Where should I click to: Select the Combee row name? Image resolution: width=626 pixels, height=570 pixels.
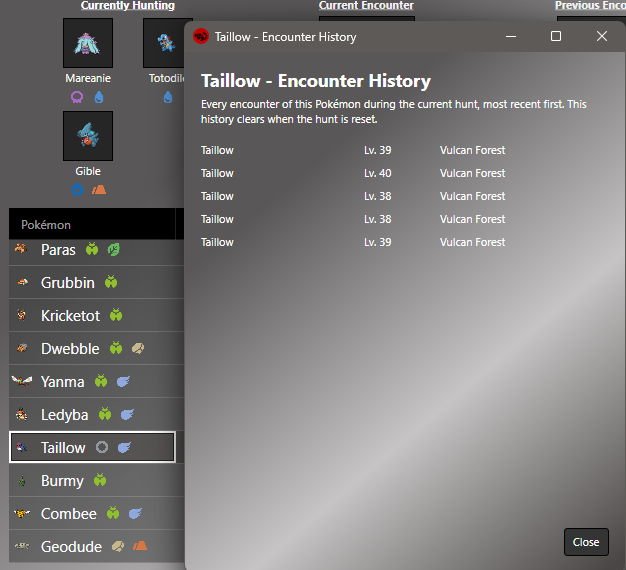(69, 514)
